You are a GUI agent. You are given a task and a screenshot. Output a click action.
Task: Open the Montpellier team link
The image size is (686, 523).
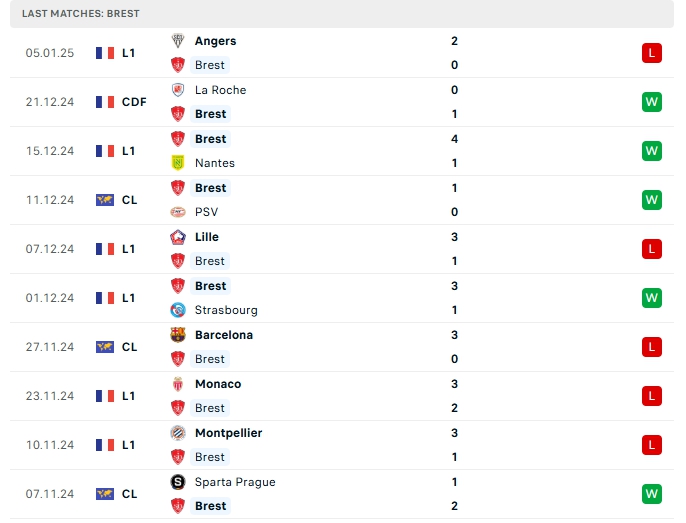click(x=228, y=433)
